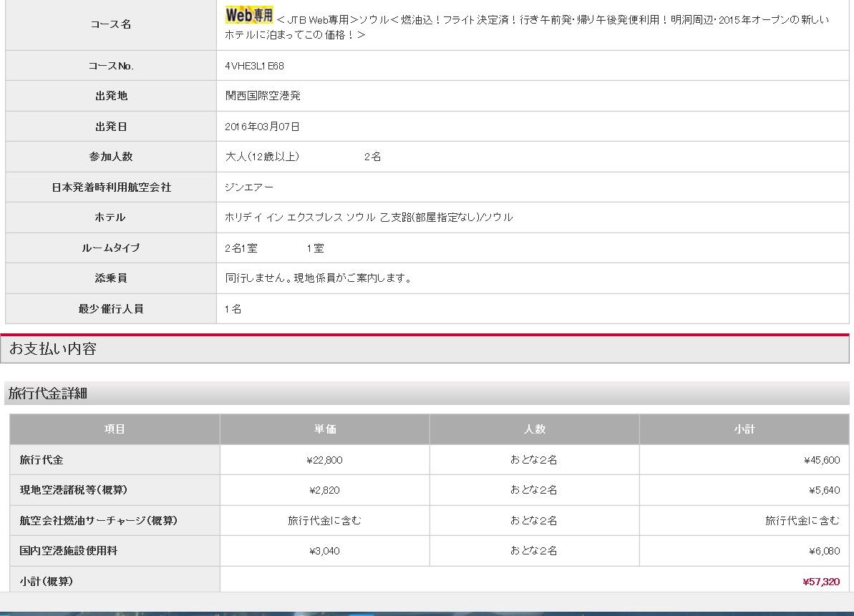Click the yellow Web専用 badge icon
The image size is (854, 616).
click(248, 14)
